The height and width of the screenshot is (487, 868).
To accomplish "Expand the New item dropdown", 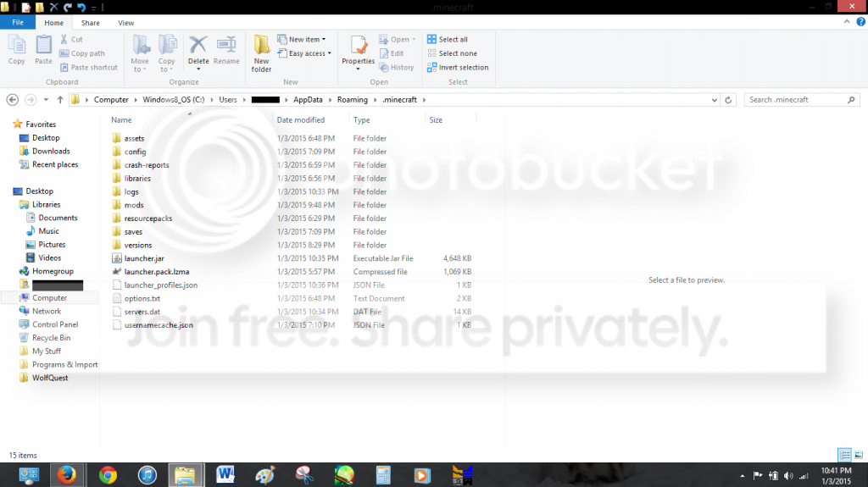I will click(x=306, y=40).
